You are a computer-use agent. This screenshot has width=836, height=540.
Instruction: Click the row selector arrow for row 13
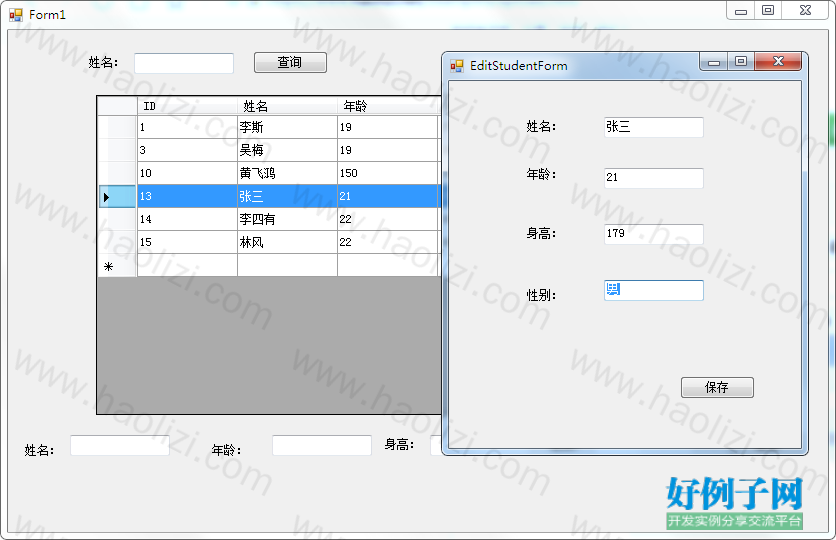tap(117, 197)
